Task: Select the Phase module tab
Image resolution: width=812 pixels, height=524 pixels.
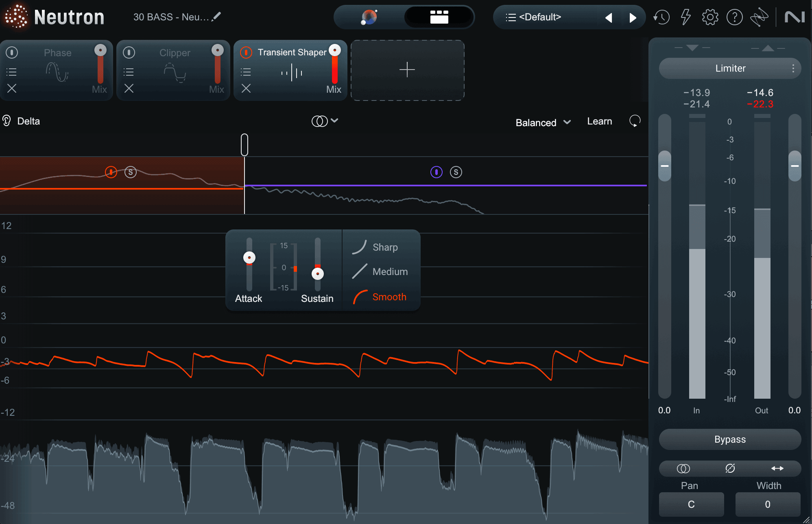Action: pos(57,70)
